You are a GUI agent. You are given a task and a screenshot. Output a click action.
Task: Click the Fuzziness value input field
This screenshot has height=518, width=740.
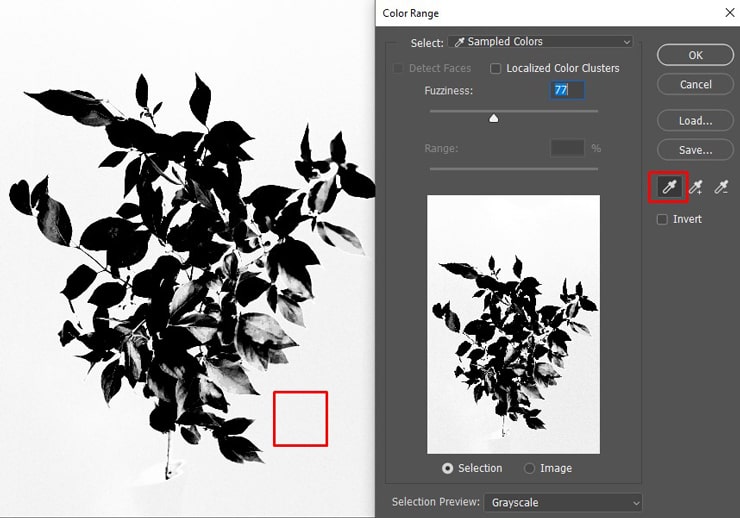point(567,90)
